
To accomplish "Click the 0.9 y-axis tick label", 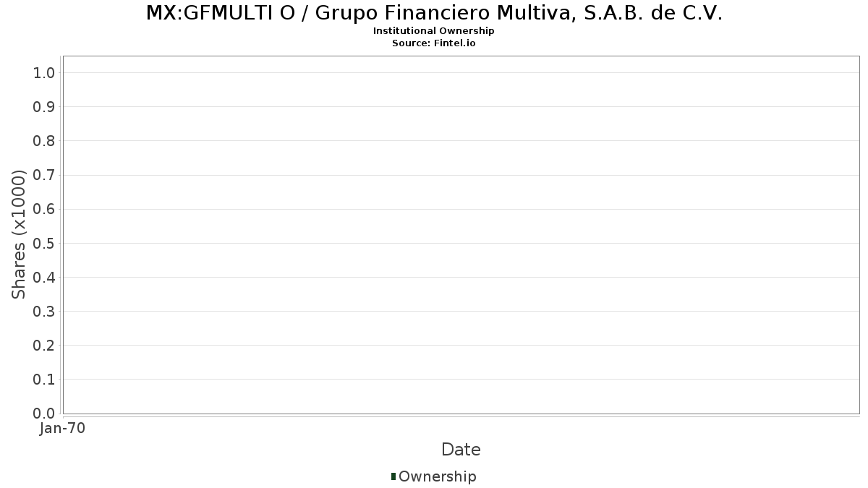I will (44, 106).
